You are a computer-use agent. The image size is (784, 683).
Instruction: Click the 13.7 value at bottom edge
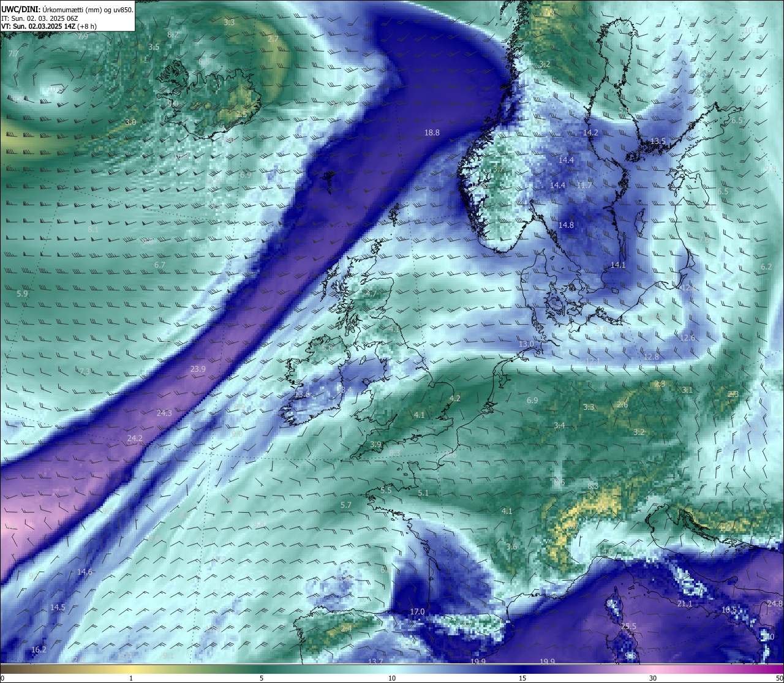tap(375, 662)
